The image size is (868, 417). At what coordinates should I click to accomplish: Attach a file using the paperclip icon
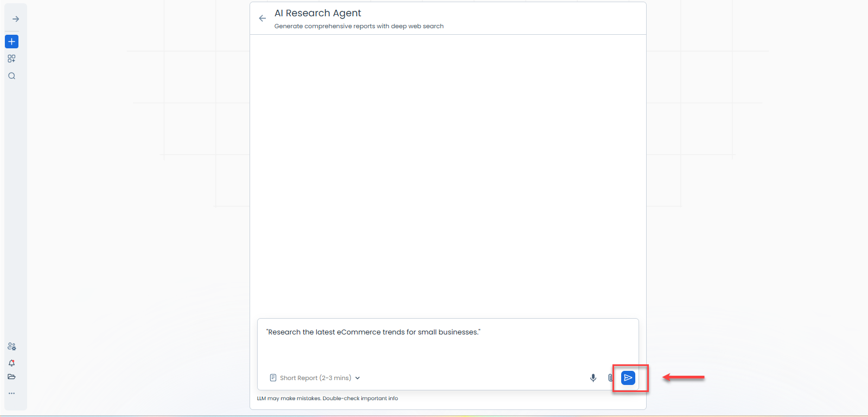click(610, 378)
